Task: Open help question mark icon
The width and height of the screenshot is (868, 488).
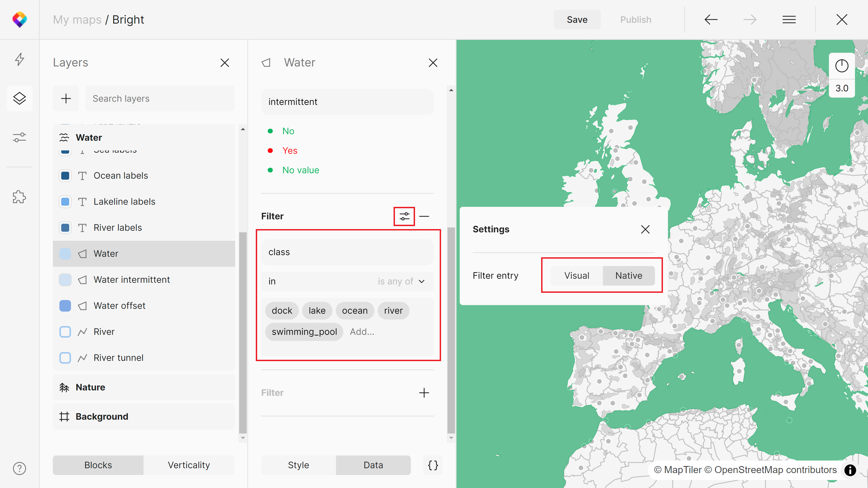Action: coord(20,468)
